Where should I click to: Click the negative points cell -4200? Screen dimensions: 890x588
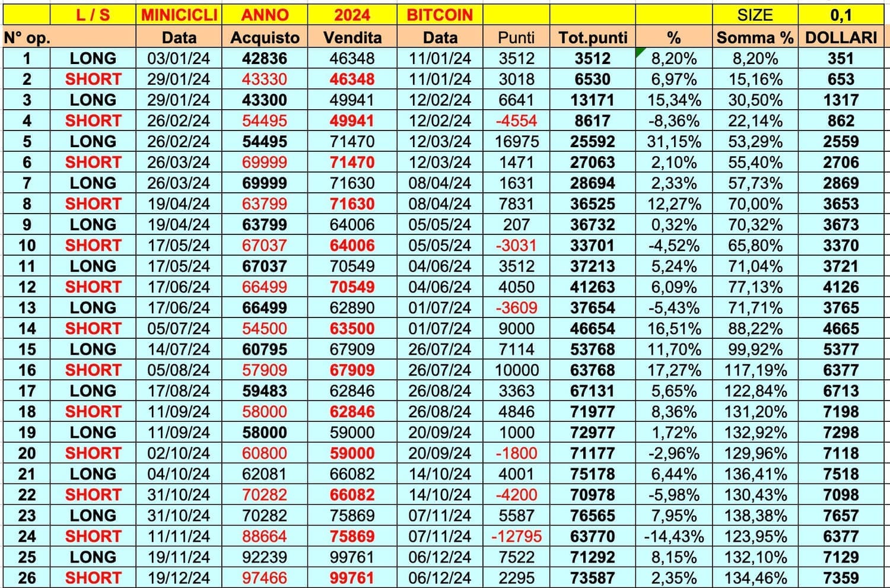pos(516,494)
